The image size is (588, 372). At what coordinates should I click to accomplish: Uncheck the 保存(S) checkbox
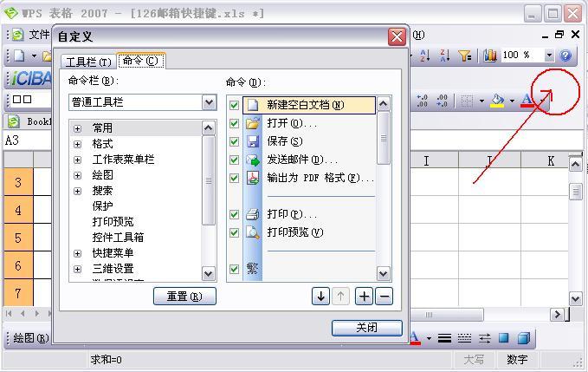(234, 141)
